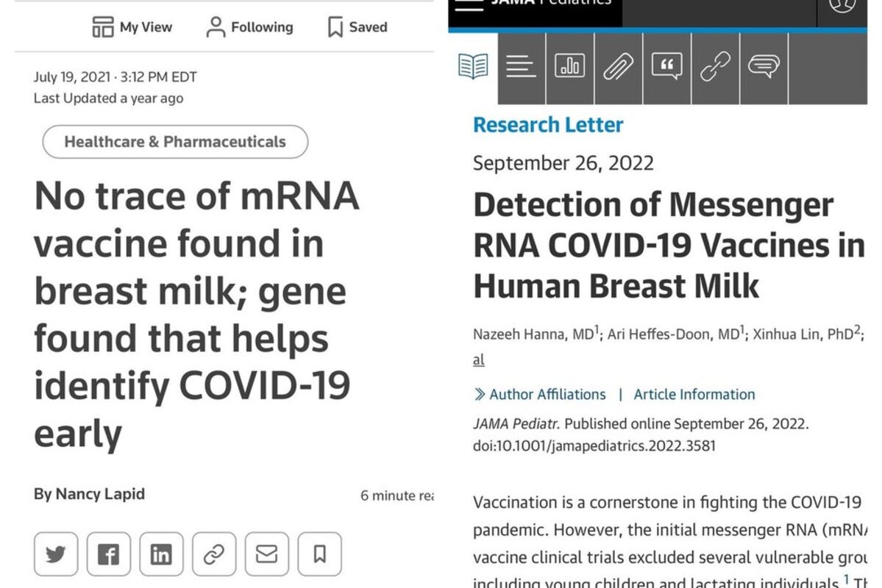The image size is (882, 588).
Task: Select Healthcare & Pharmaceuticals category tag
Action: 175,142
